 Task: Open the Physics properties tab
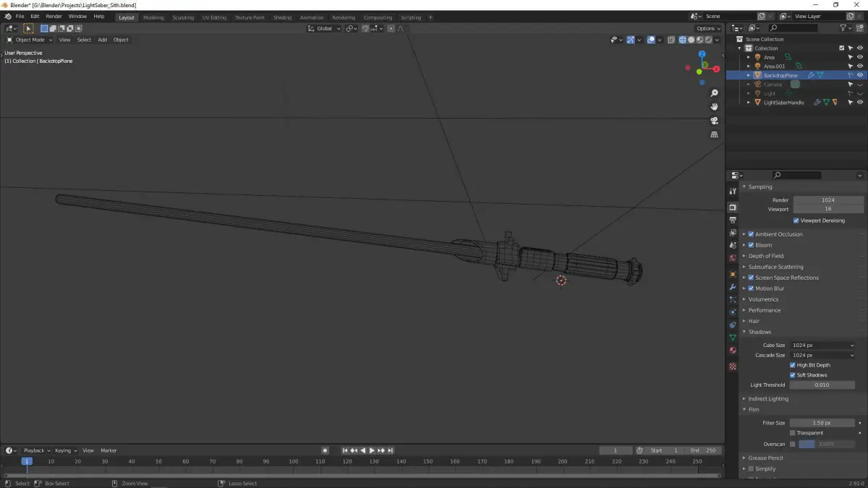pos(733,312)
